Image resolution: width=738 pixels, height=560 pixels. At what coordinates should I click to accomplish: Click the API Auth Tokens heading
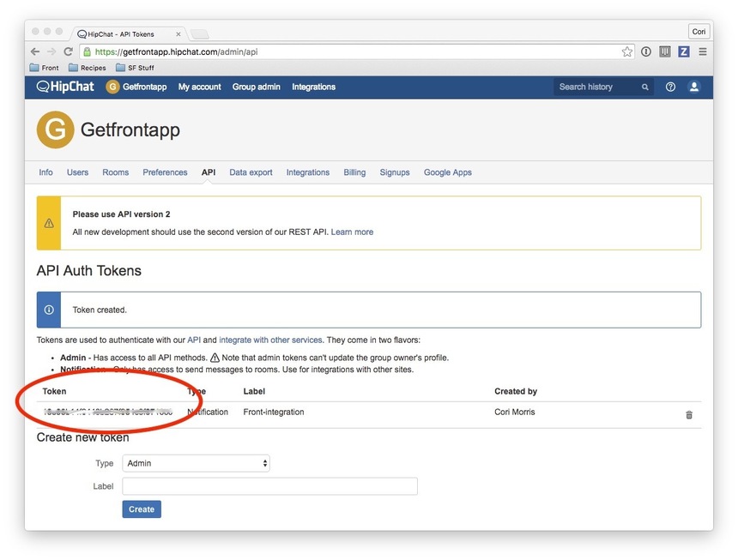(x=89, y=271)
